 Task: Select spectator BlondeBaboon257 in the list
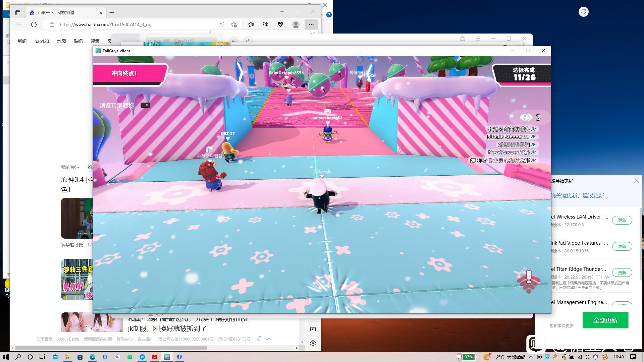[x=512, y=137]
